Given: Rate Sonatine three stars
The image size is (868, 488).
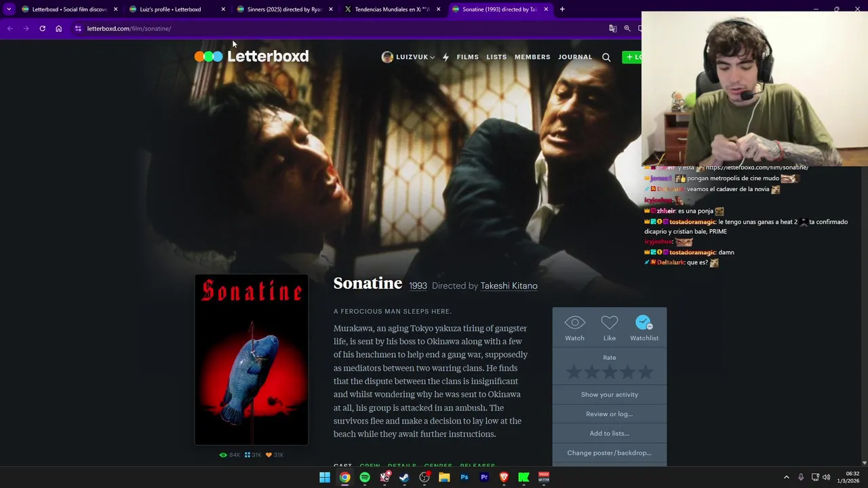Looking at the screenshot, I should pos(610,372).
